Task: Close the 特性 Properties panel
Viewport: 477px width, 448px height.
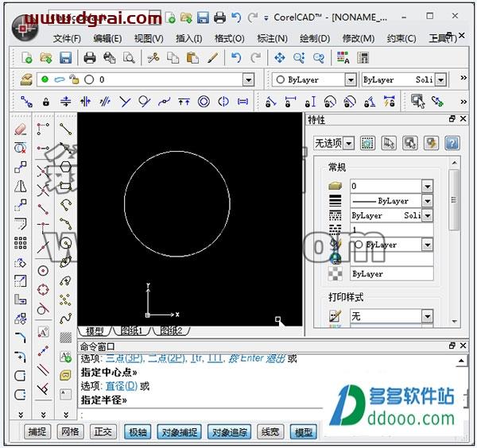Action: [463, 119]
